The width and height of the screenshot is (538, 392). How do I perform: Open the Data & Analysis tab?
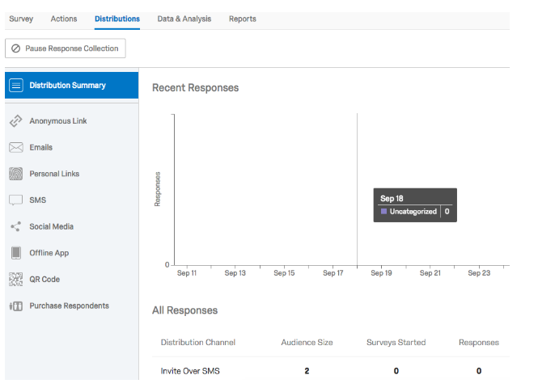pyautogui.click(x=184, y=19)
